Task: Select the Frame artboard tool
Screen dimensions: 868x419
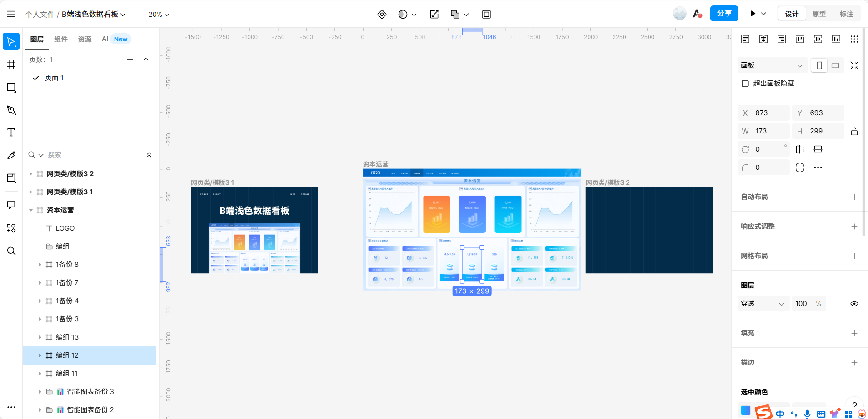Action: (11, 64)
